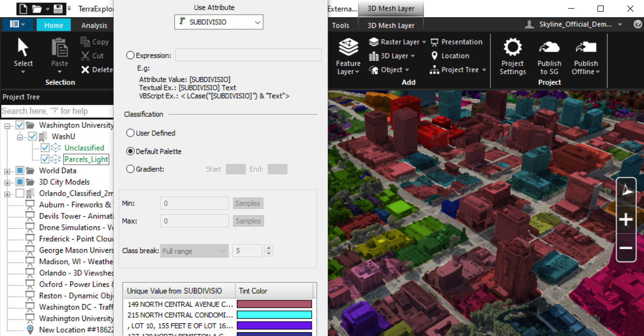
Task: Click the New Location pin icon in tree
Action: 30,329
